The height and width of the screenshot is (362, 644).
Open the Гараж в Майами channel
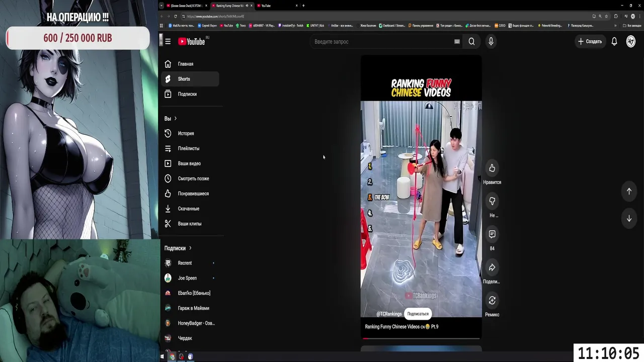click(190, 308)
